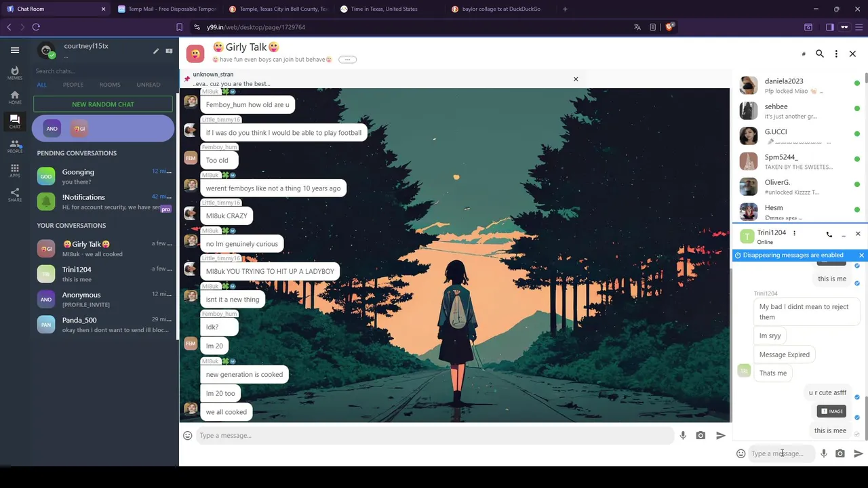868x488 pixels.
Task: Click the Share icon in left rail
Action: tap(14, 195)
